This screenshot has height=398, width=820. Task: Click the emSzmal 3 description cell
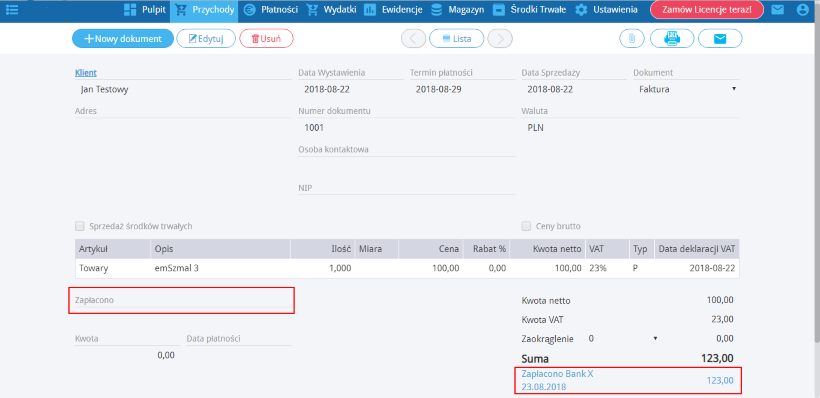(x=221, y=268)
